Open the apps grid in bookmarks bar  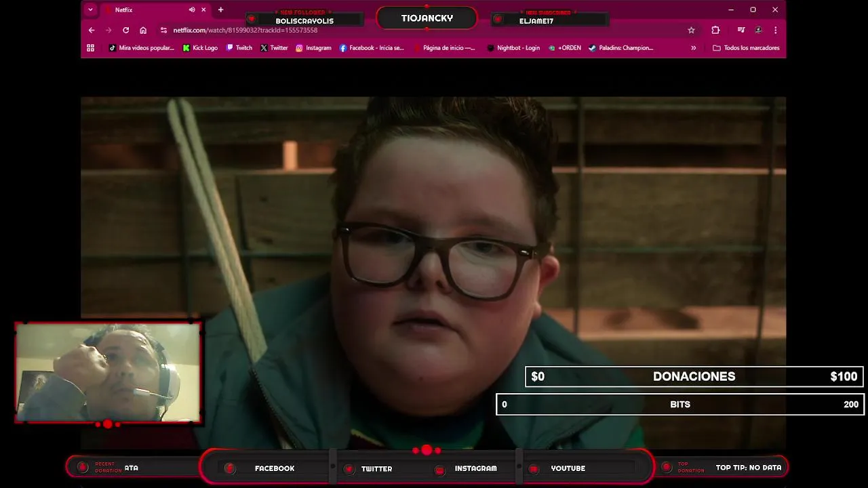(x=90, y=47)
